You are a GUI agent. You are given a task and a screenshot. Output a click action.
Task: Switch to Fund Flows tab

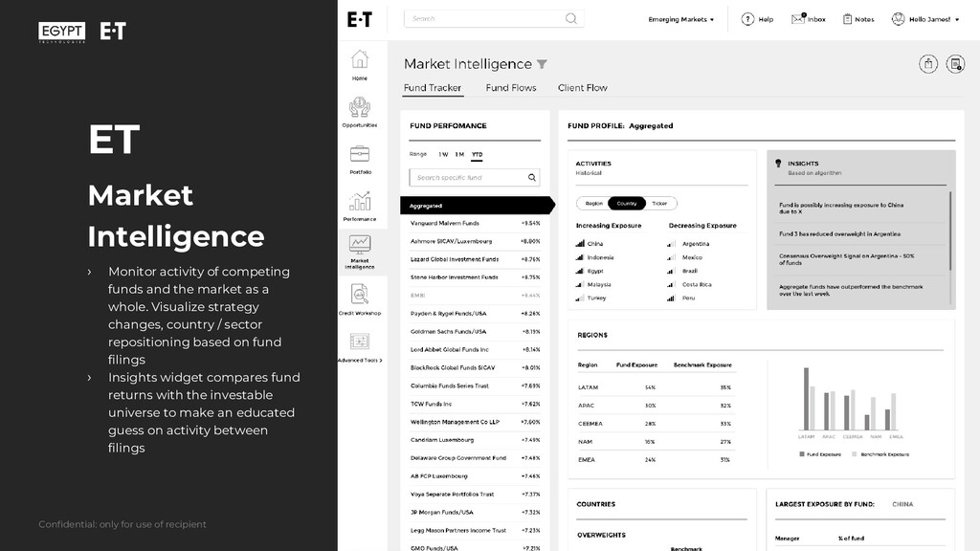point(511,88)
